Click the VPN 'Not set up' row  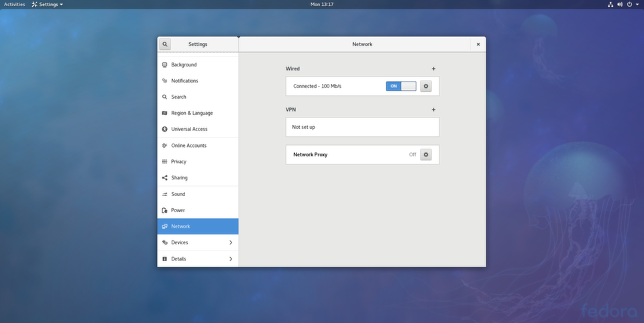click(362, 127)
